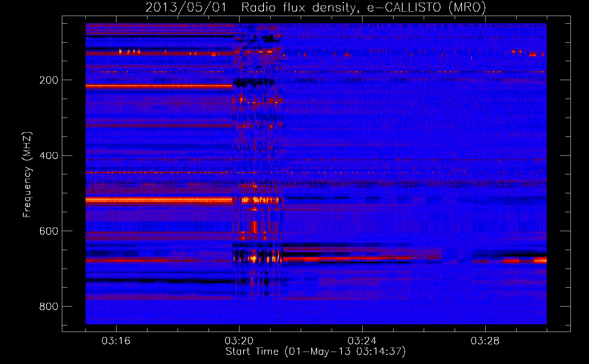Click the 200 frequency tick label
This screenshot has width=589, height=364.
(x=49, y=80)
